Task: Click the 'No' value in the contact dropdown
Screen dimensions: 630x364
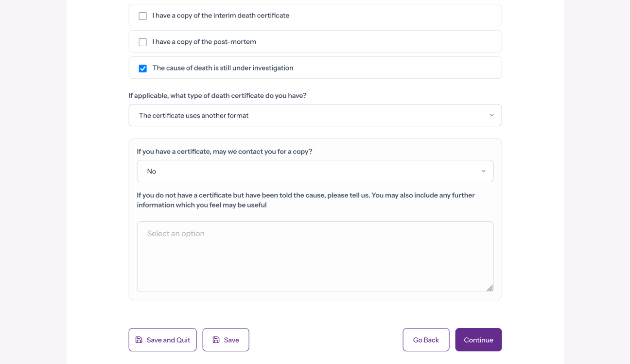Action: (x=151, y=171)
